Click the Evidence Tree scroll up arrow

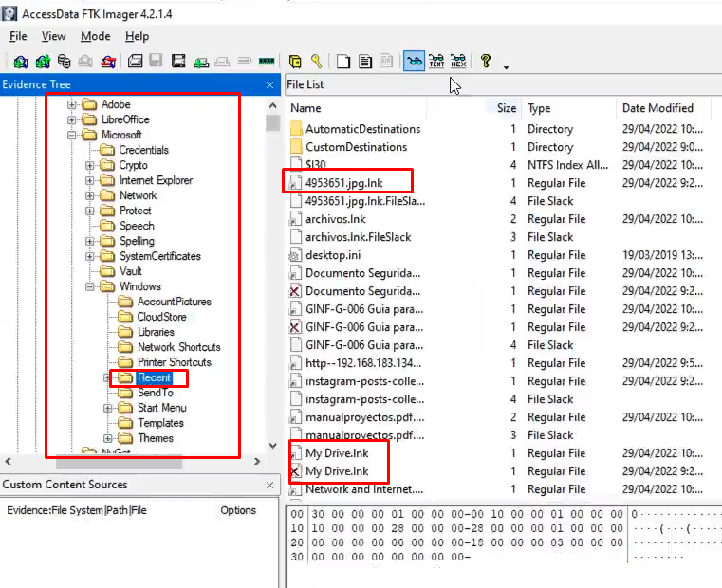click(x=272, y=106)
